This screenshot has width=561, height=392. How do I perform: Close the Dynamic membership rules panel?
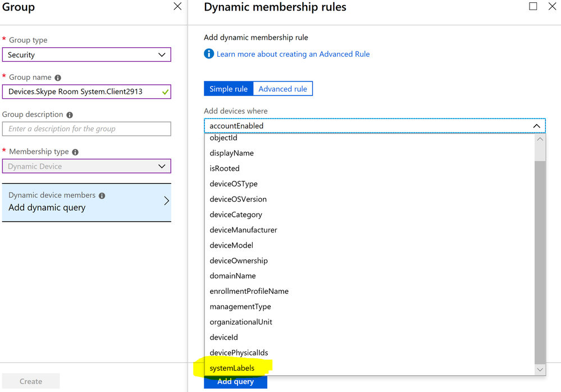click(x=552, y=7)
